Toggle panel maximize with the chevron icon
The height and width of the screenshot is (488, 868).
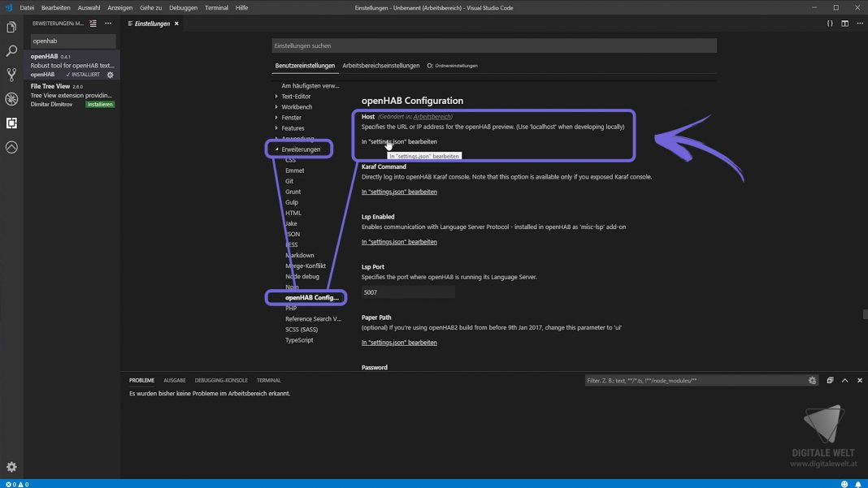pyautogui.click(x=844, y=380)
